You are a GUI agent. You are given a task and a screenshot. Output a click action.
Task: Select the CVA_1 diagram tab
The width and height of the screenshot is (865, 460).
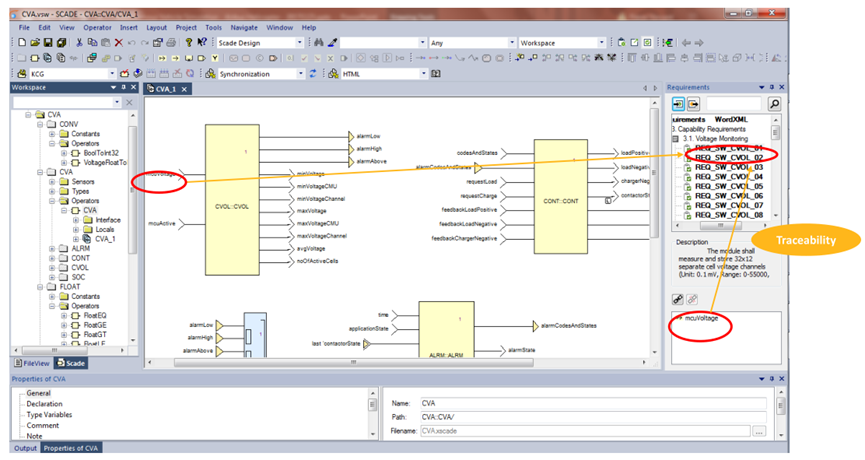[168, 89]
